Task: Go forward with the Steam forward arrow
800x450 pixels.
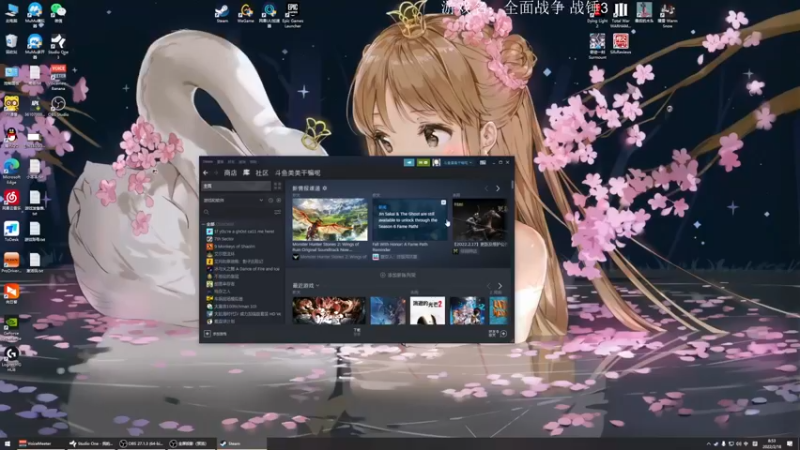Action: [216, 173]
